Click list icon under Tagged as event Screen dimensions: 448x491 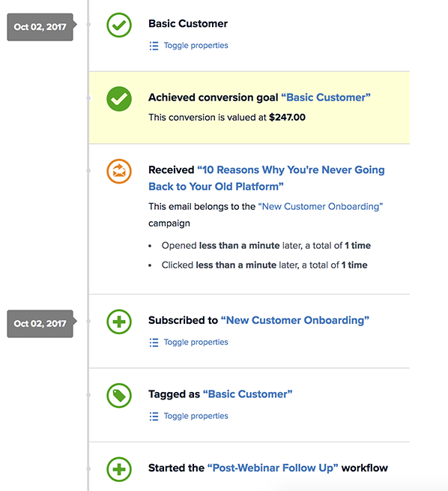click(x=154, y=417)
